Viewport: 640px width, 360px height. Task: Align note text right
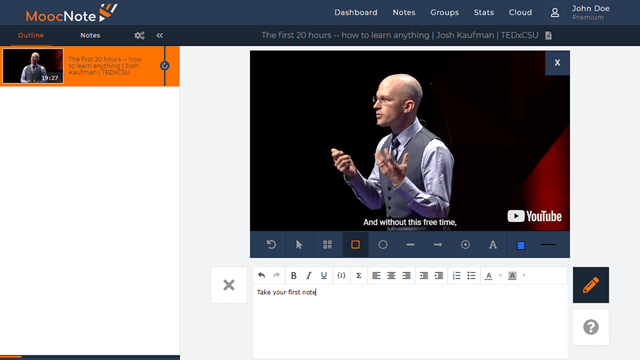click(406, 276)
